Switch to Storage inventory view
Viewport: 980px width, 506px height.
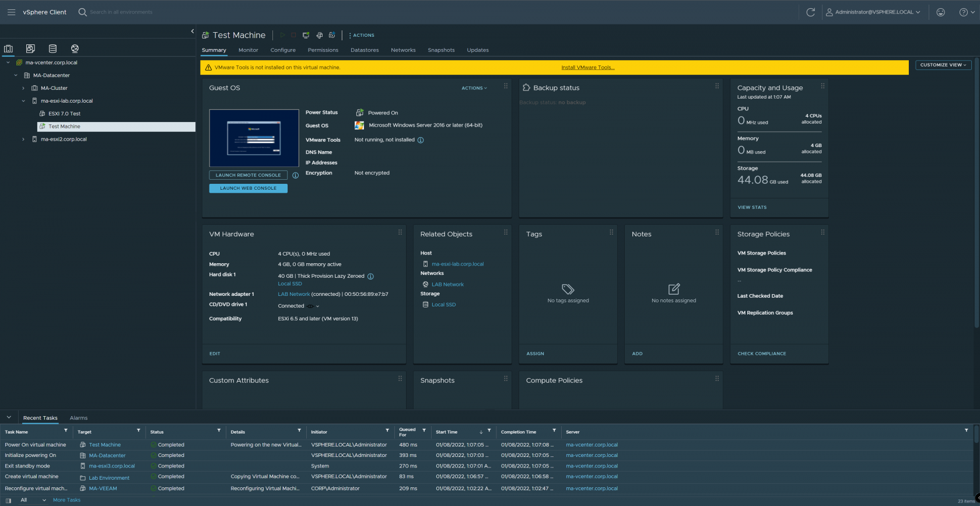pyautogui.click(x=52, y=48)
